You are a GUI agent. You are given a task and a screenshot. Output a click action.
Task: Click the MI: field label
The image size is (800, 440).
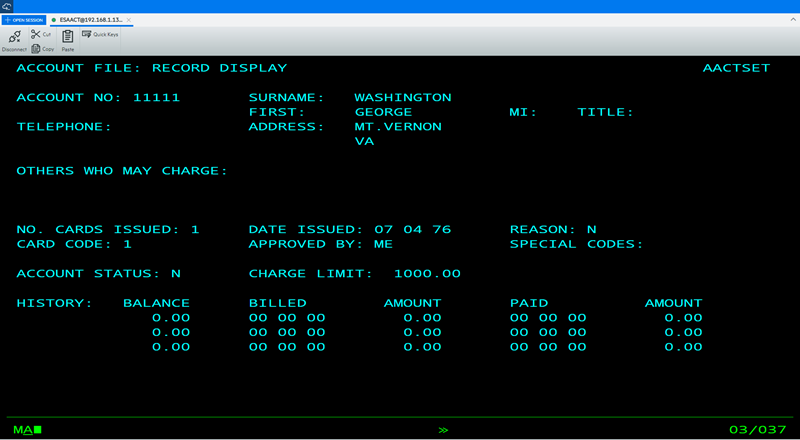click(523, 112)
